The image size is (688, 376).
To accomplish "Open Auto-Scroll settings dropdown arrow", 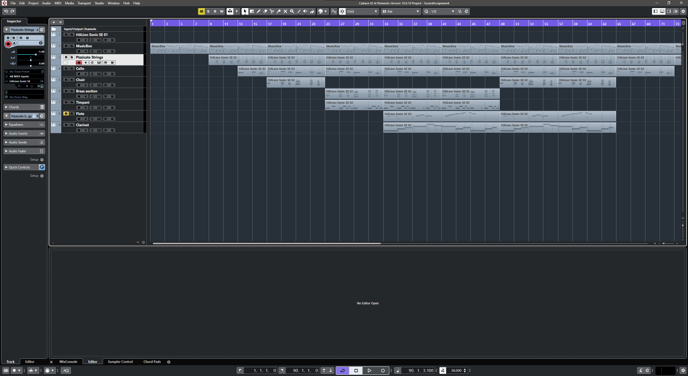I will pyautogui.click(x=236, y=11).
